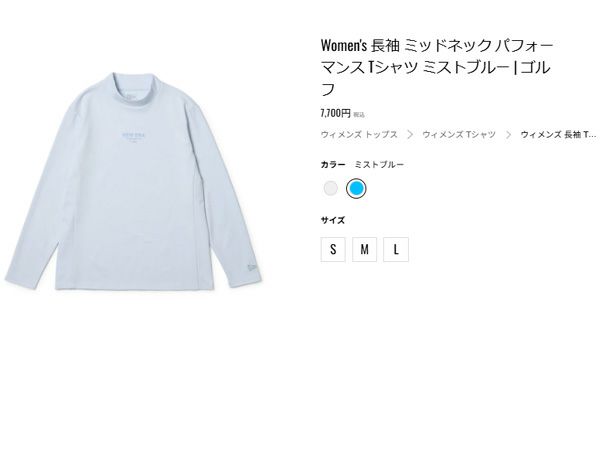
Task: Open ウィメンズ Tシャツ breadcrumb link
Action: (459, 135)
